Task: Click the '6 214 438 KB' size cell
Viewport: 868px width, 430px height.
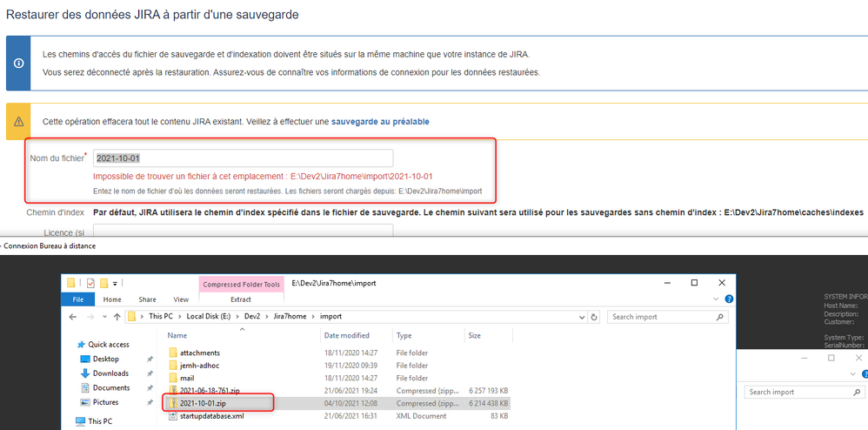Action: pyautogui.click(x=488, y=403)
